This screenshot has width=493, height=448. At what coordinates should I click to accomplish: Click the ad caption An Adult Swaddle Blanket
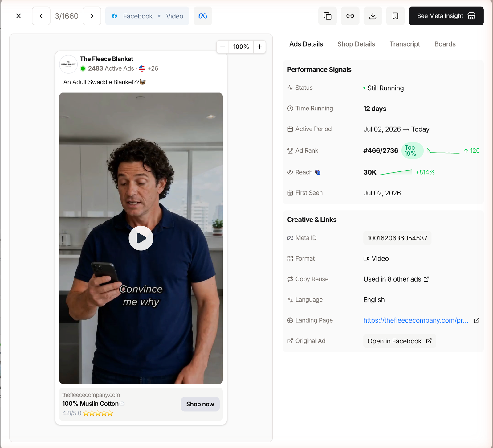pyautogui.click(x=104, y=82)
